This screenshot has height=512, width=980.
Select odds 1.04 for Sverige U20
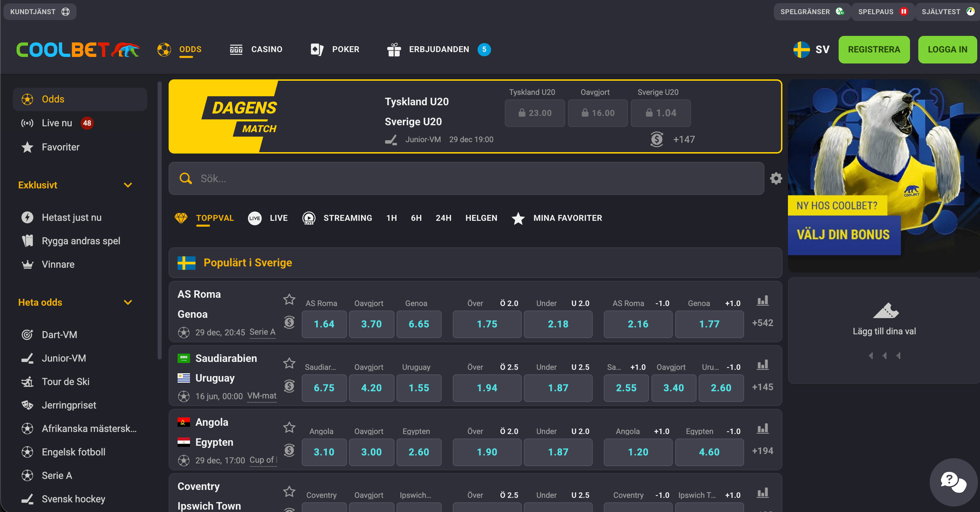click(660, 113)
